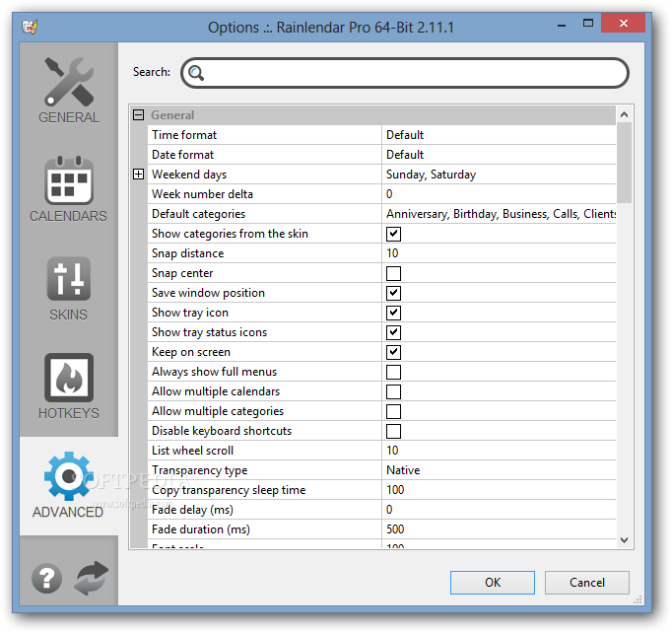672x633 pixels.
Task: Select the Advanced gear icon
Action: click(69, 476)
